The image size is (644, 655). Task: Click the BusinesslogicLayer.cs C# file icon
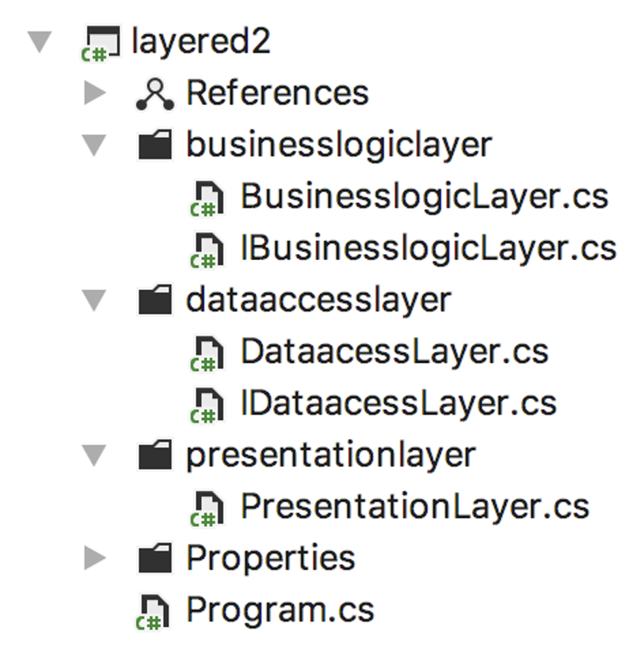click(x=206, y=198)
